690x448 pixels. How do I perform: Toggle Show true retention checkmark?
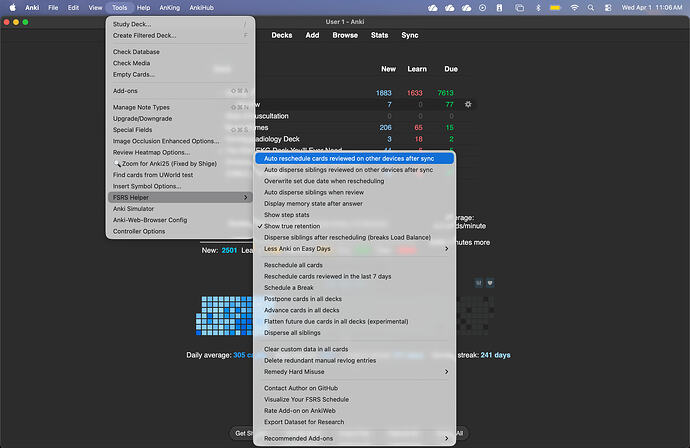pyautogui.click(x=355, y=226)
